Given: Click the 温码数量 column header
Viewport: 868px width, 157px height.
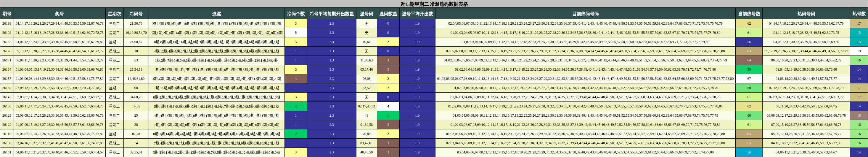Looking at the screenshot, I should coord(388,14).
